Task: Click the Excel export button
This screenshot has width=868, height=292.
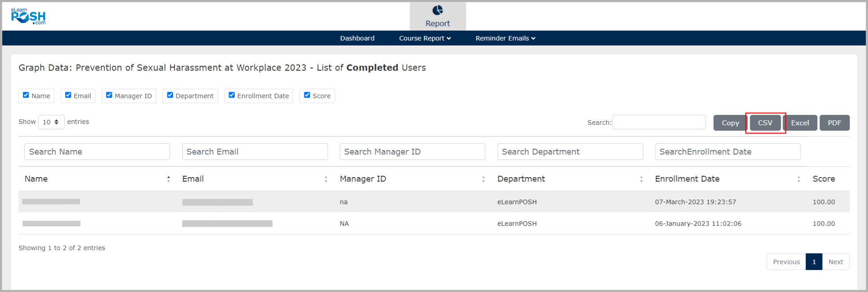Action: (800, 123)
